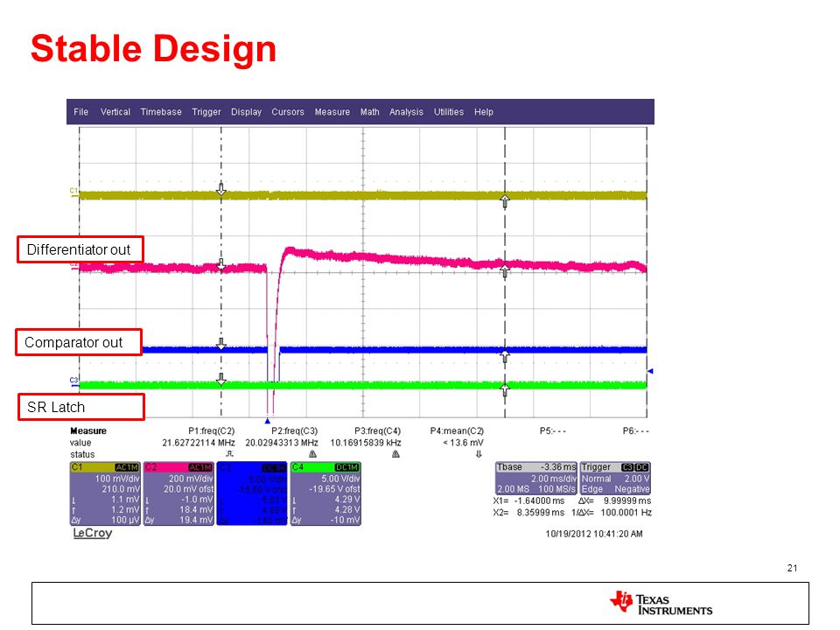Click left cursor arrow on green C4 trace
The height and width of the screenshot is (630, 840).
221,379
